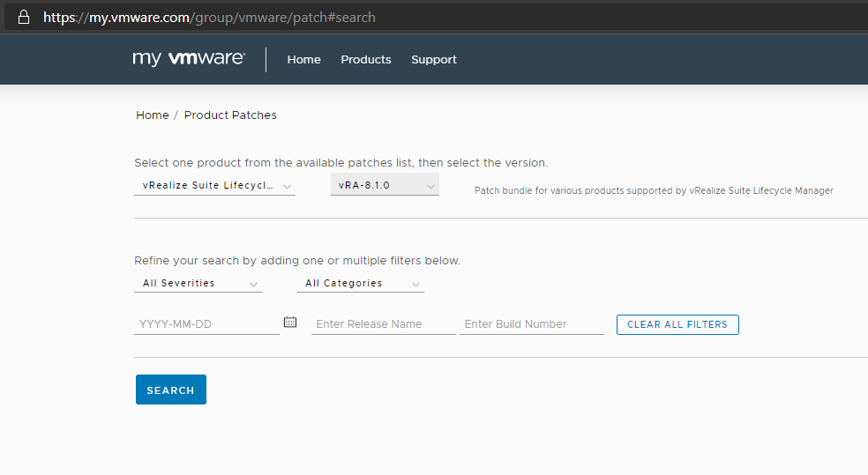This screenshot has height=475, width=868.
Task: Expand the All Severities filter
Action: [198, 283]
